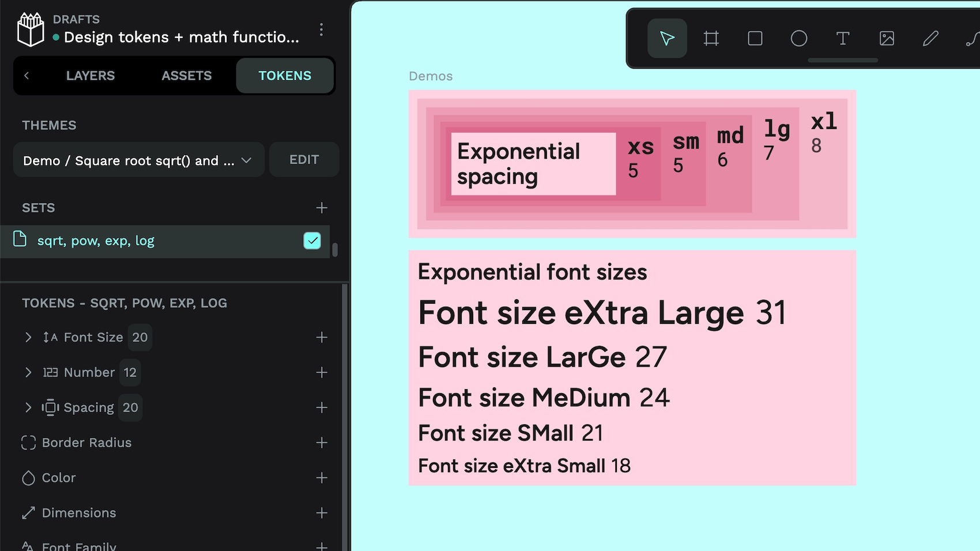Add a new Color token
The image size is (980, 551).
tap(322, 478)
